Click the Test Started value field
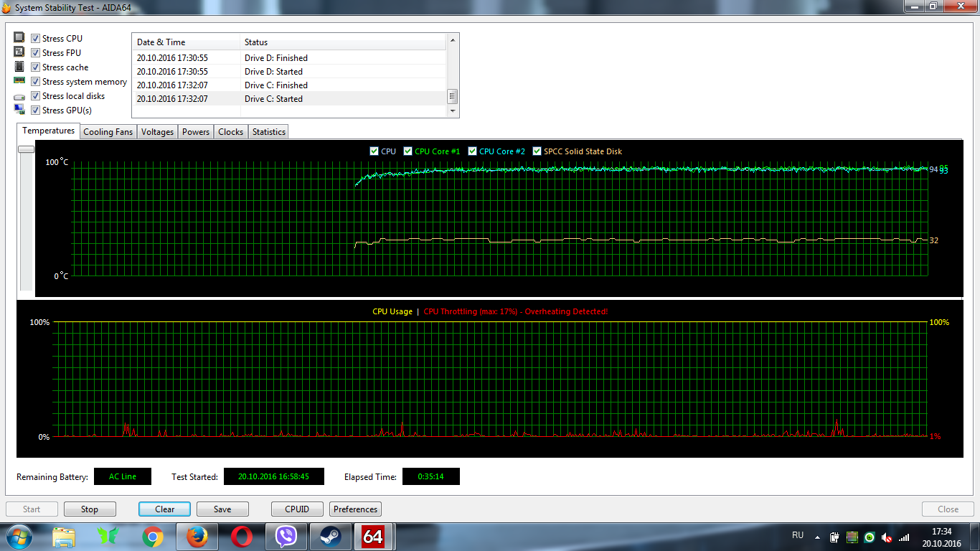This screenshot has height=551, width=980. click(x=273, y=476)
